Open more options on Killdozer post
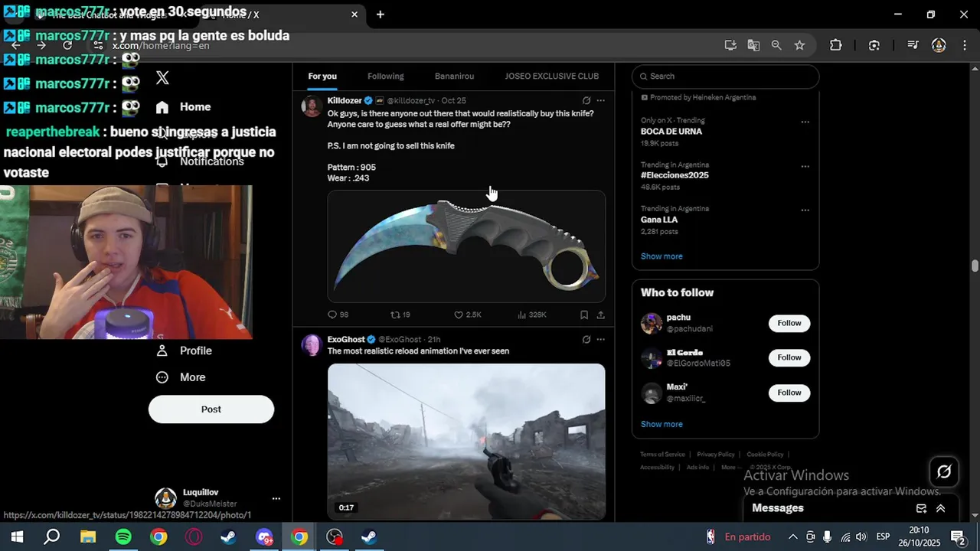This screenshot has height=551, width=980. (600, 100)
